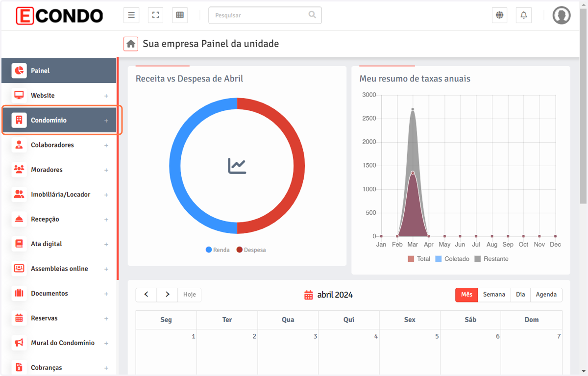Click the Documentos briefcase icon
The height and width of the screenshot is (376, 588).
(x=19, y=293)
